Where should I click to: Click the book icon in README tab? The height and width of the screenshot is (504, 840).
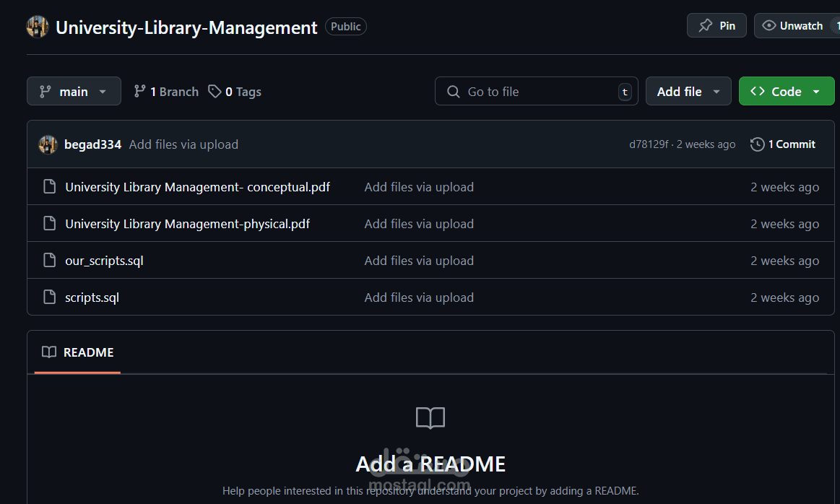(49, 352)
